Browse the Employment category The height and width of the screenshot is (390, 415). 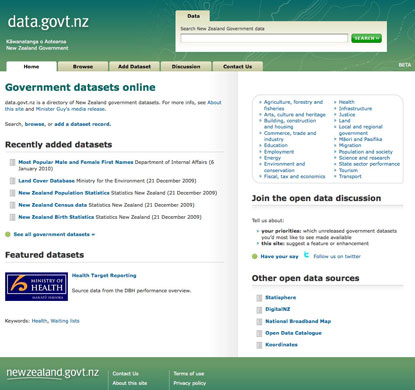[x=279, y=152]
